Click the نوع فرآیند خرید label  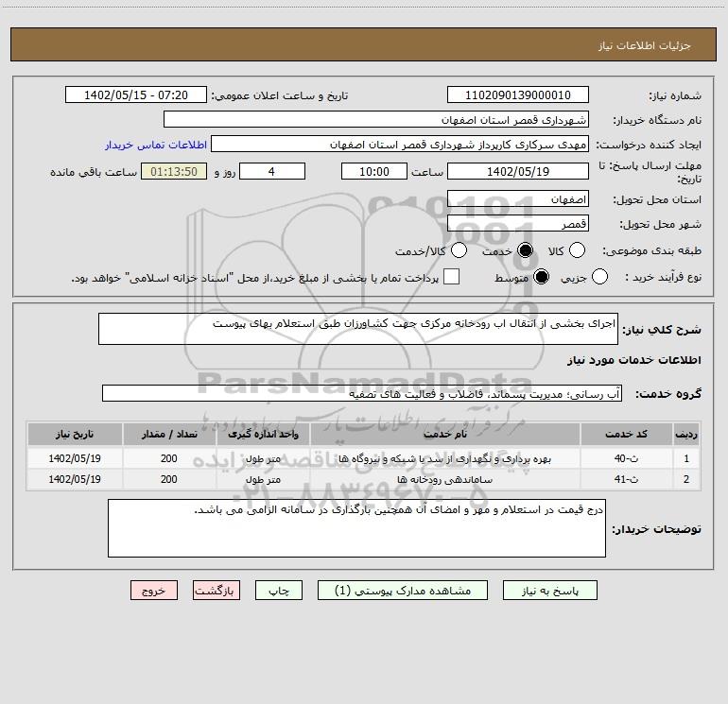point(663,278)
